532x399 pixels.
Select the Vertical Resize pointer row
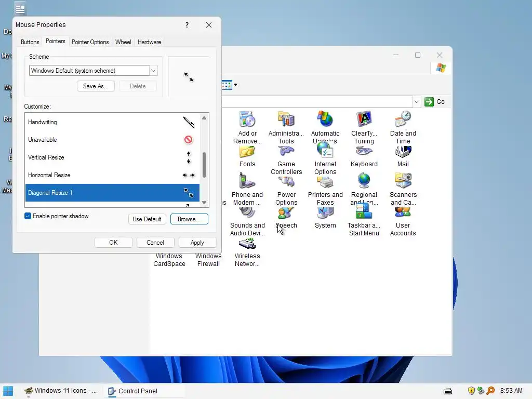[x=112, y=157]
